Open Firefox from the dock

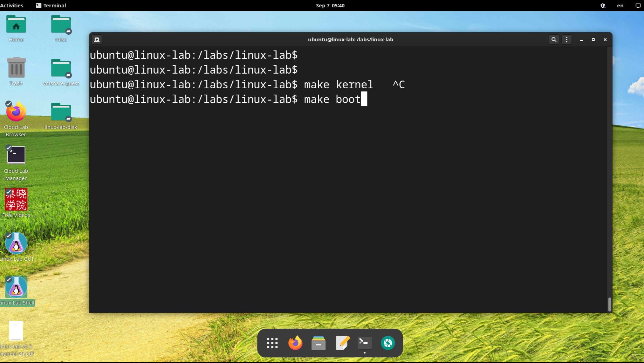[295, 343]
